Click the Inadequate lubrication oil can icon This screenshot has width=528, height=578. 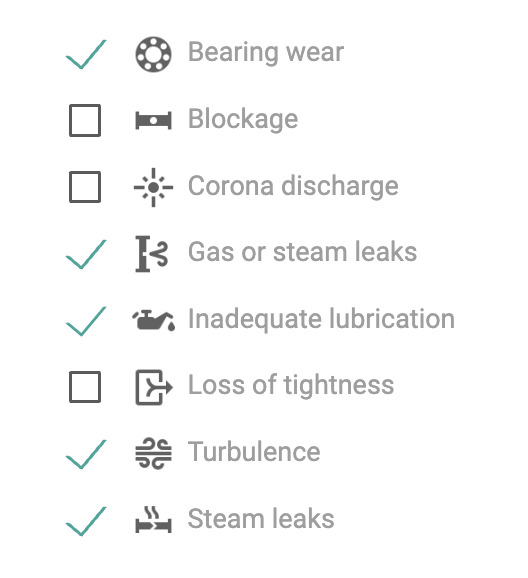(x=153, y=320)
